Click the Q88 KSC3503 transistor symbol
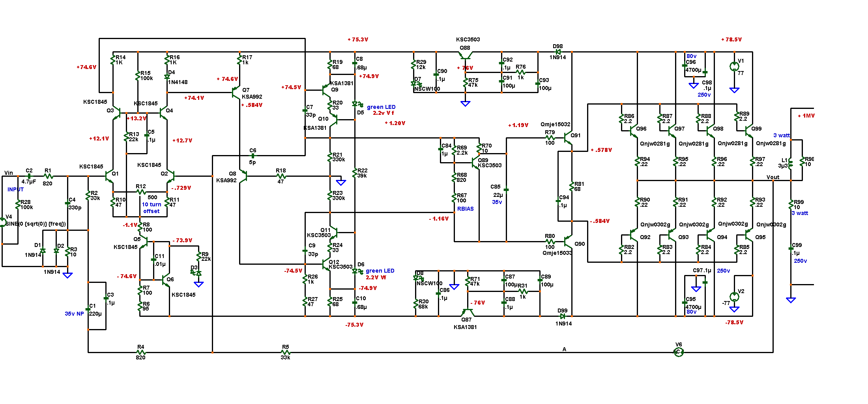Viewport: 868px width, 404px height. (x=466, y=55)
